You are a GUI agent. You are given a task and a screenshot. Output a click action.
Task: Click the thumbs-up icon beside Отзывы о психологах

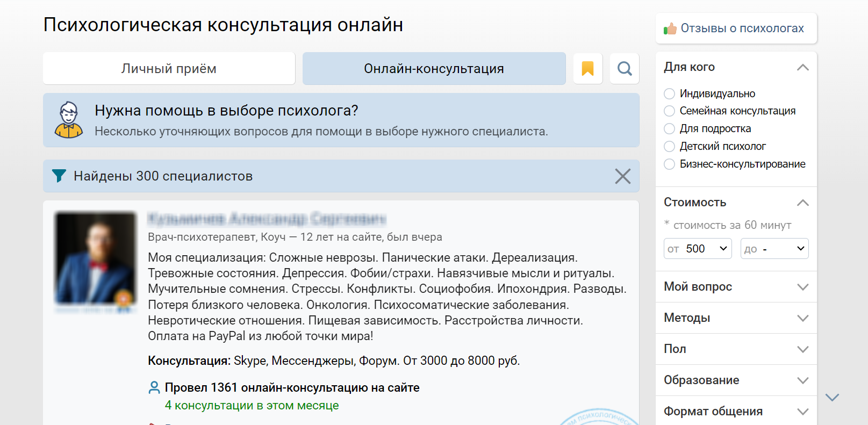pos(670,28)
